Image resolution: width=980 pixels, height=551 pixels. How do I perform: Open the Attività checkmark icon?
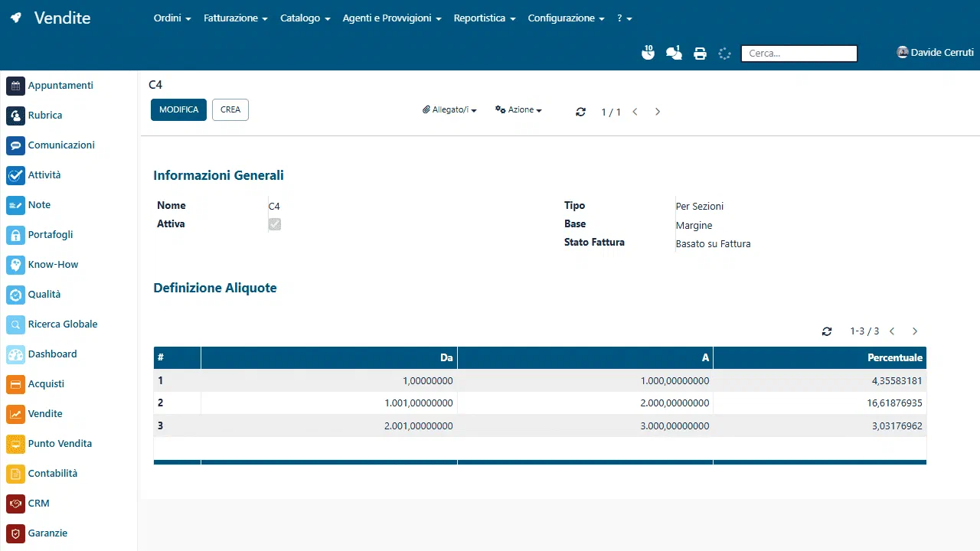(x=16, y=175)
